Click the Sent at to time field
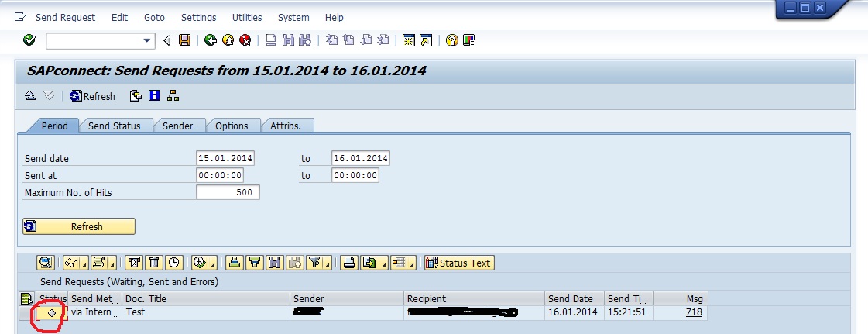The height and width of the screenshot is (334, 868). (x=355, y=175)
